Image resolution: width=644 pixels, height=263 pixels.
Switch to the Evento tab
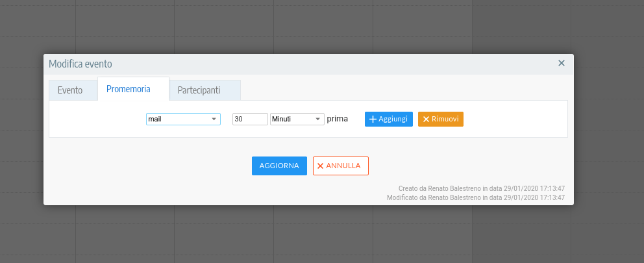pyautogui.click(x=70, y=90)
